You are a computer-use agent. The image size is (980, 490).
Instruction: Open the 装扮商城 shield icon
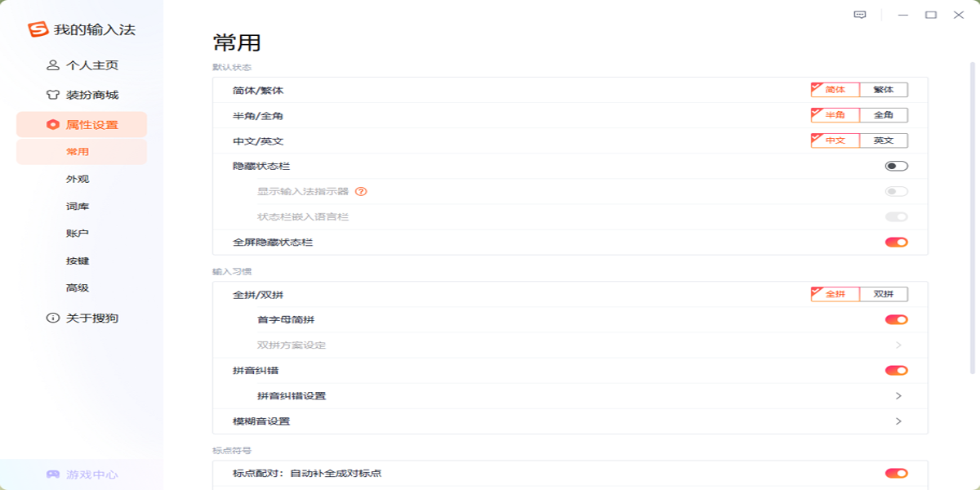tap(51, 96)
